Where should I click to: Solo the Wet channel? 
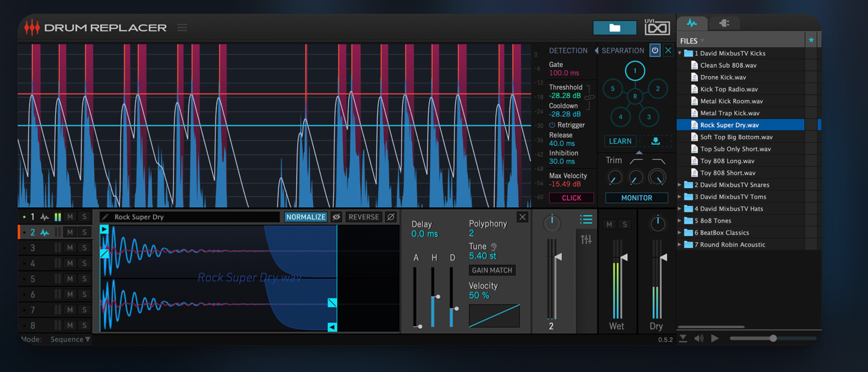(624, 224)
